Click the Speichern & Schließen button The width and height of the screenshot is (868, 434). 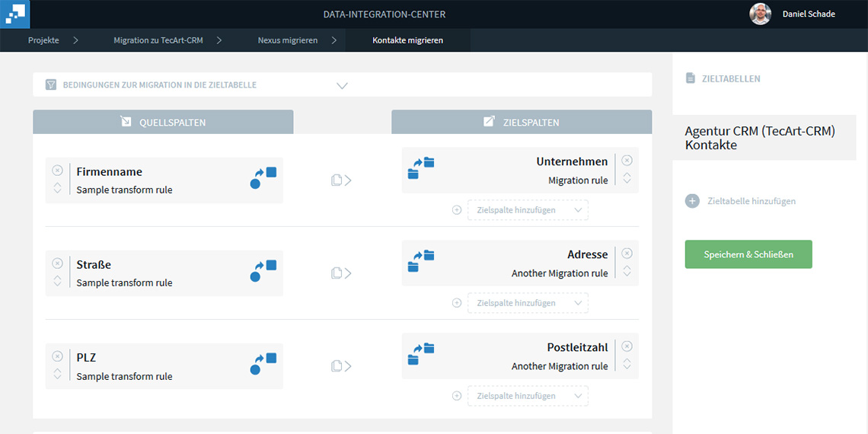(x=748, y=254)
